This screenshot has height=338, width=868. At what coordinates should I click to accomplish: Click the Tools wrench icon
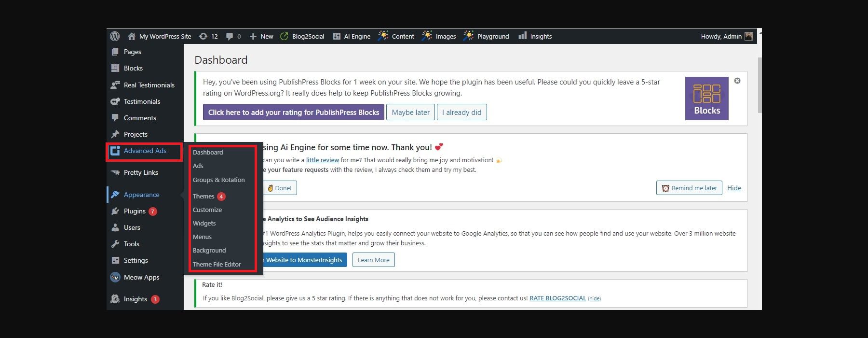pyautogui.click(x=115, y=244)
